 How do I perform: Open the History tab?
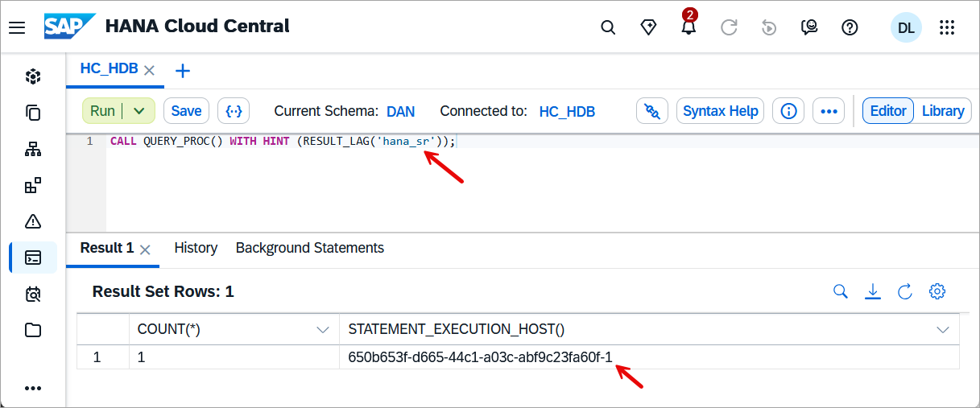pos(196,248)
